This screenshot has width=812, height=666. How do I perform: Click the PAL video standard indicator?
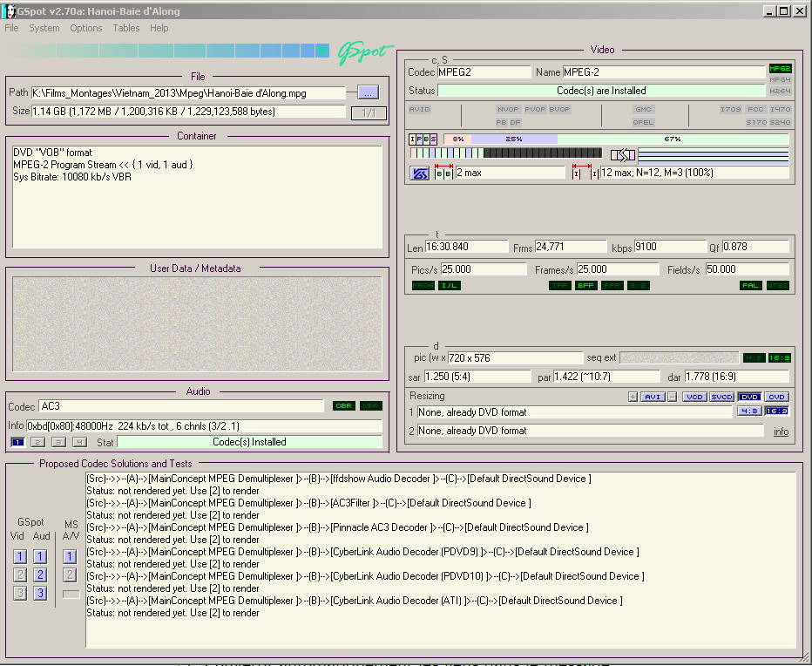coord(750,285)
